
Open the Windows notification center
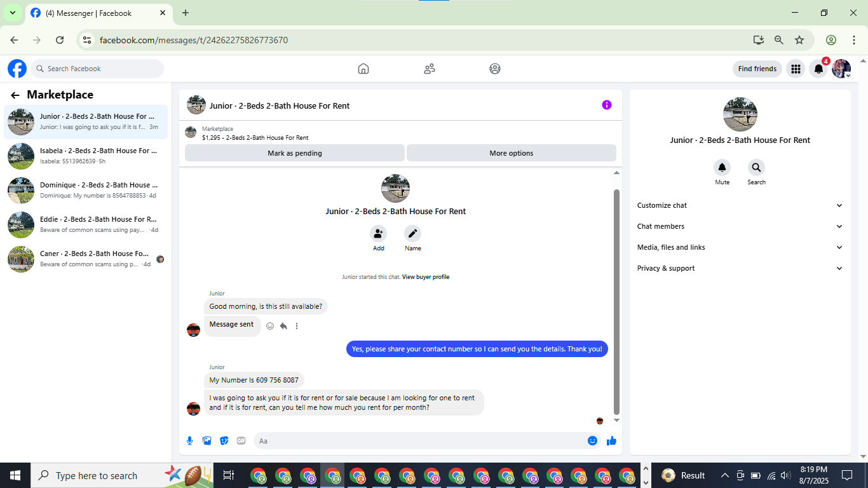tap(847, 475)
